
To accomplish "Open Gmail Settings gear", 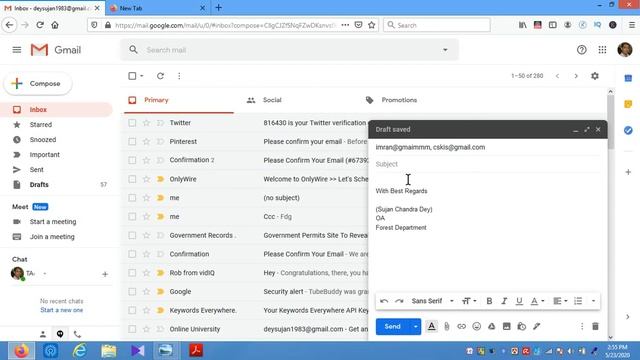I will tap(595, 76).
